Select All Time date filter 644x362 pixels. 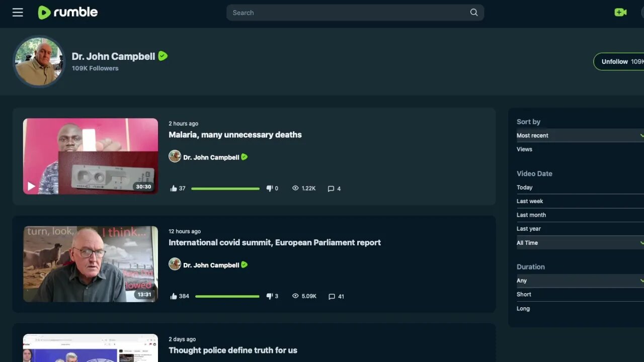(580, 243)
